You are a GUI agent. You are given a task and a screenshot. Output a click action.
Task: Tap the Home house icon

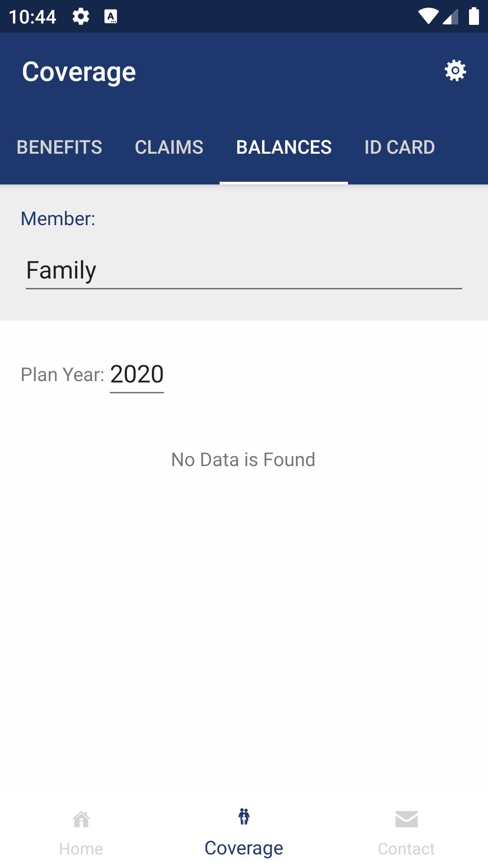(x=81, y=819)
